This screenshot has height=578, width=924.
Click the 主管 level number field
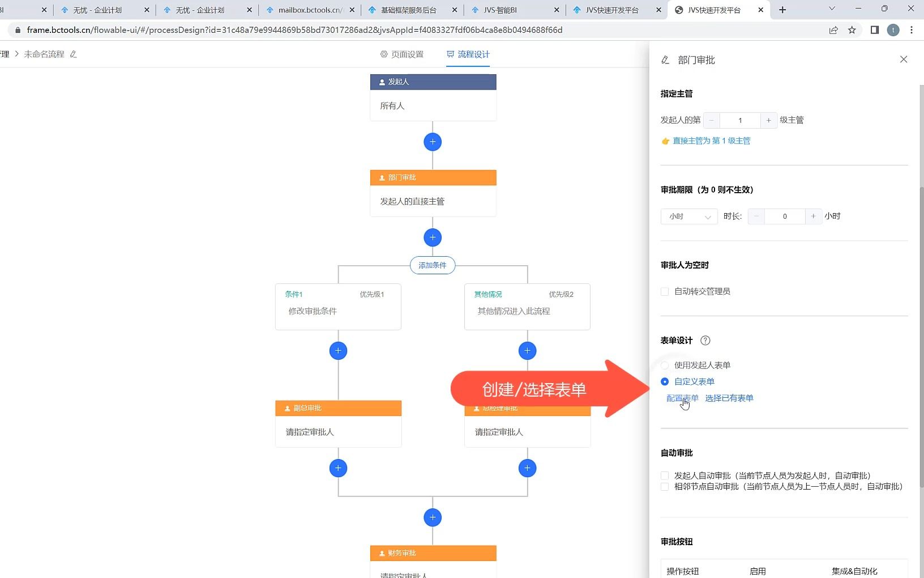(x=740, y=120)
